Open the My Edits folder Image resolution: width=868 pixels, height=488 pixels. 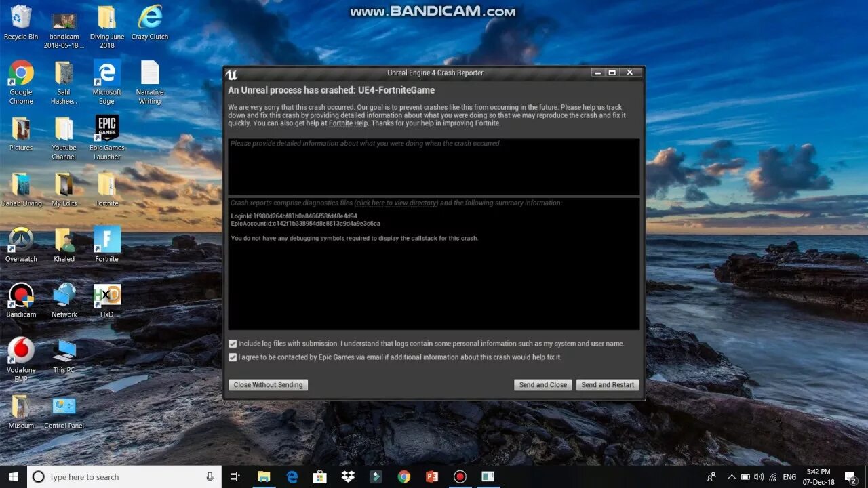click(x=64, y=189)
